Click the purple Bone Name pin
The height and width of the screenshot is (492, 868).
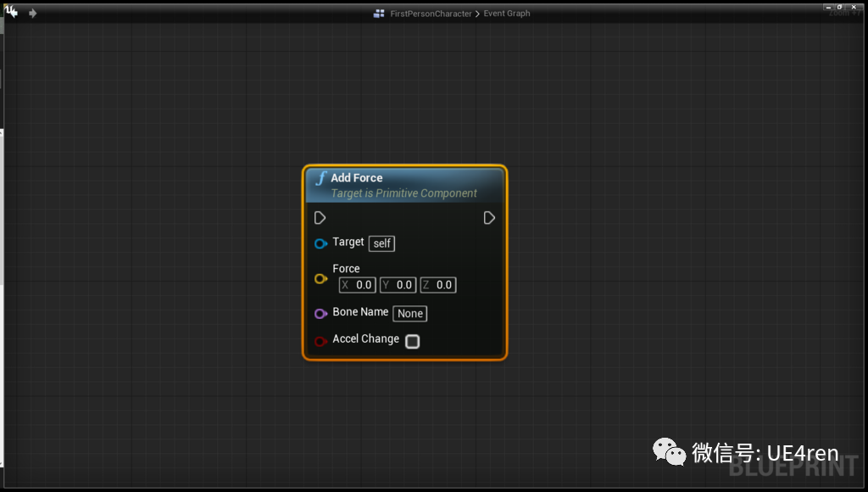[x=320, y=312]
